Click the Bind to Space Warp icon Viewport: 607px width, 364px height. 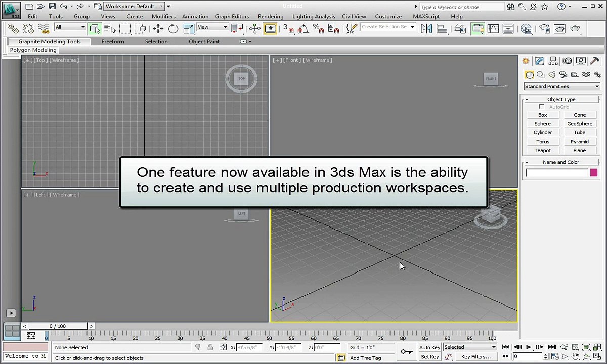(44, 28)
